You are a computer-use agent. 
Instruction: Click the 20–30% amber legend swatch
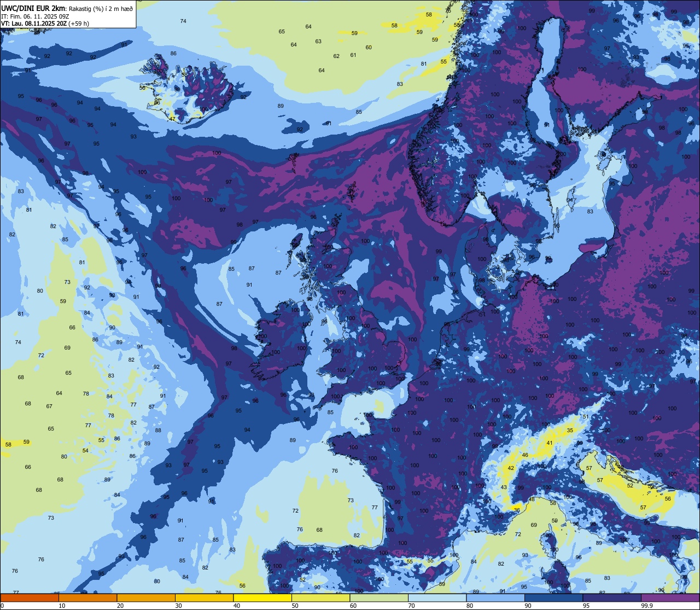[146, 597]
